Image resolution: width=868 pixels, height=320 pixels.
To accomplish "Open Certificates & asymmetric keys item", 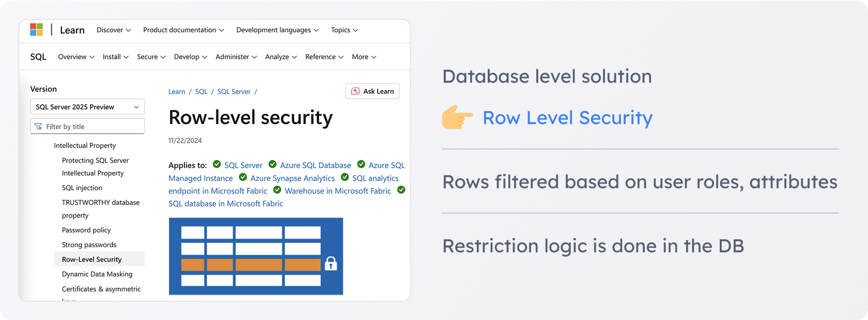I will [x=101, y=289].
